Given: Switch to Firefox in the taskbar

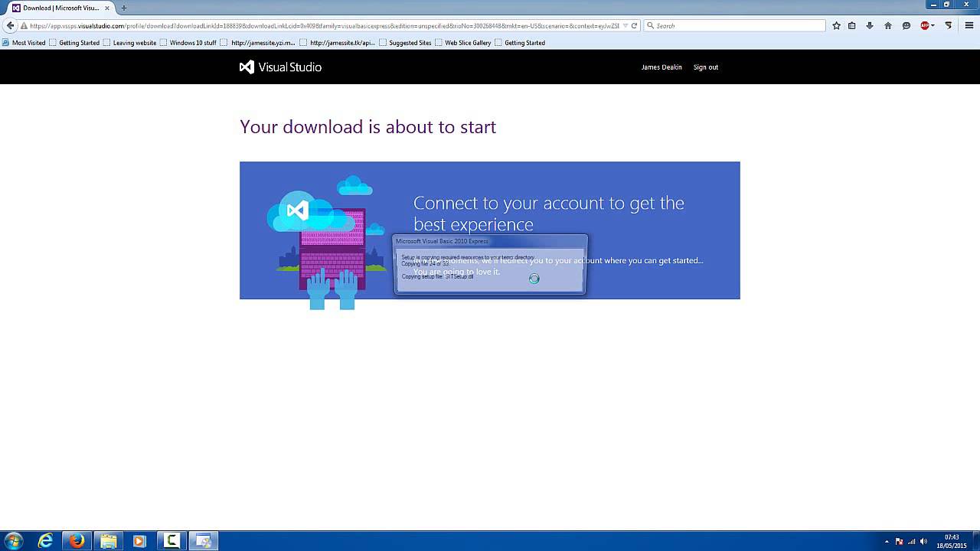Looking at the screenshot, I should [77, 541].
